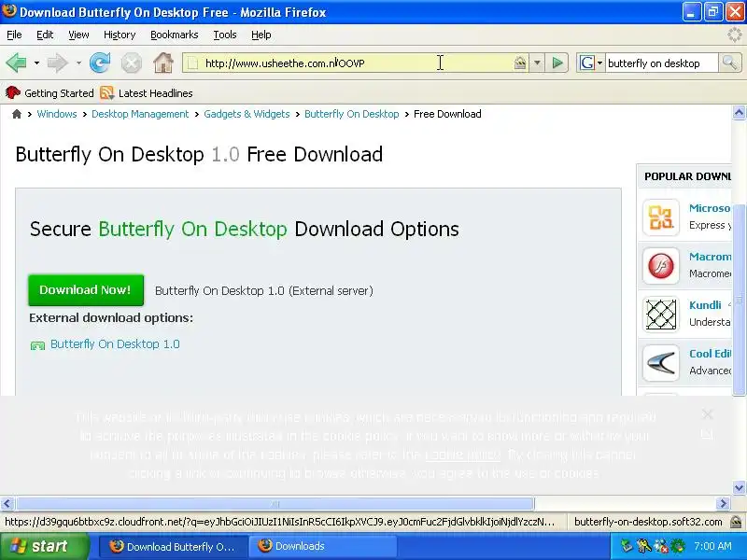The height and width of the screenshot is (560, 747).
Task: Click the grayed Forward arrow button
Action: [x=58, y=63]
